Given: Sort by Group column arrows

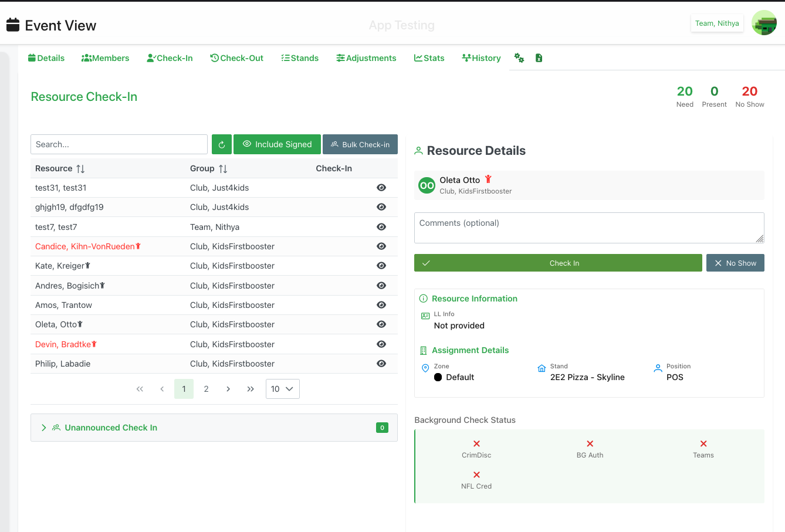Looking at the screenshot, I should pyautogui.click(x=223, y=169).
